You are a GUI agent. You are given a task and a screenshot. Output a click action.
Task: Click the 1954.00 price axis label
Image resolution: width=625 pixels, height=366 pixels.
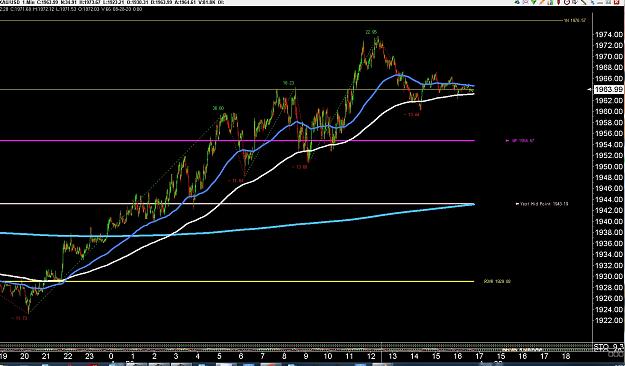609,144
